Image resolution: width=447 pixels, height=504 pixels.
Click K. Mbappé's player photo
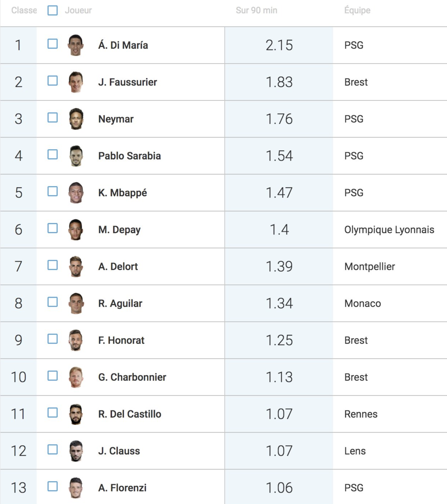point(76,193)
